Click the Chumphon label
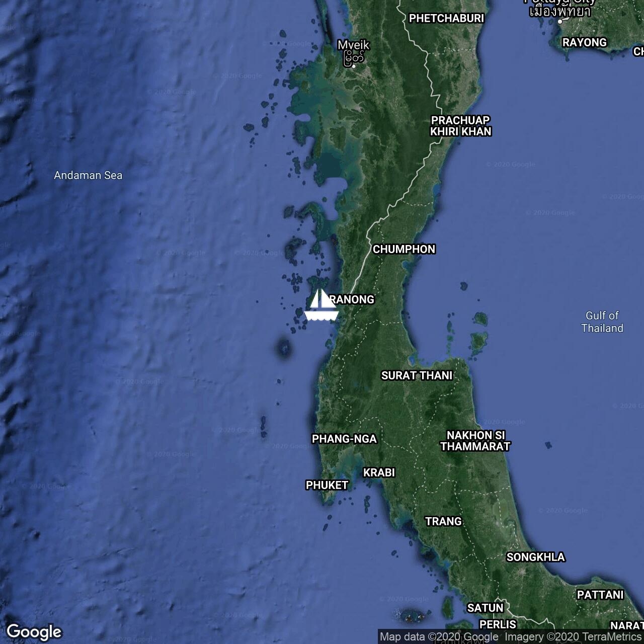 click(404, 249)
